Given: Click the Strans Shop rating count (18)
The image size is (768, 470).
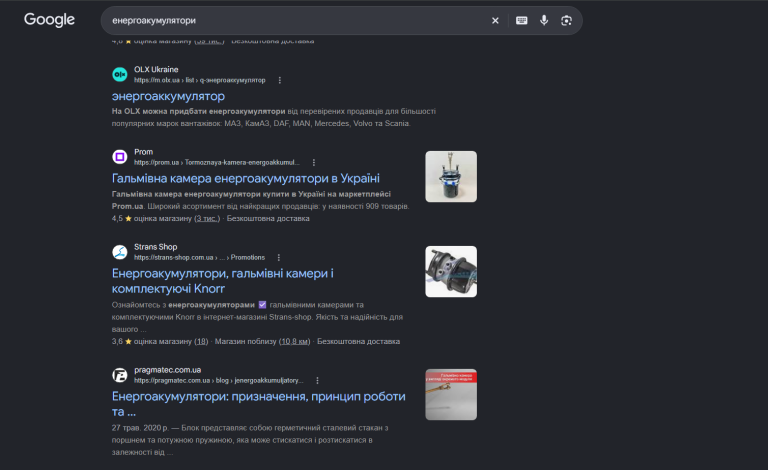Looking at the screenshot, I should coord(201,341).
